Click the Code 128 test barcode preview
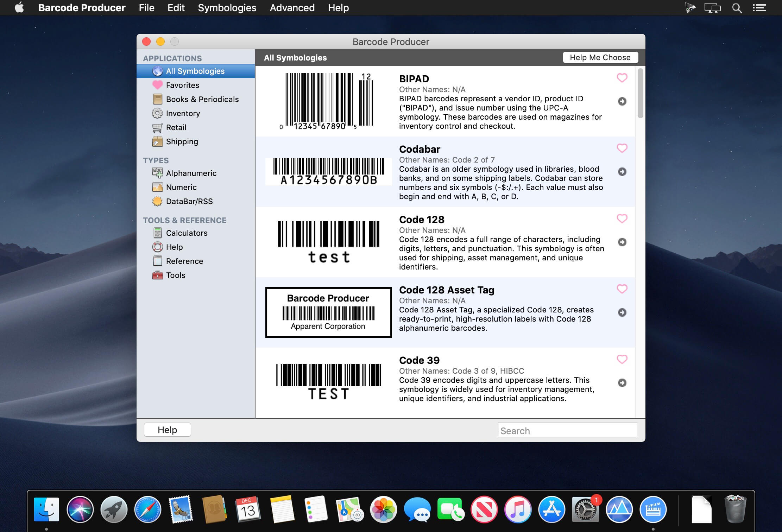 329,242
